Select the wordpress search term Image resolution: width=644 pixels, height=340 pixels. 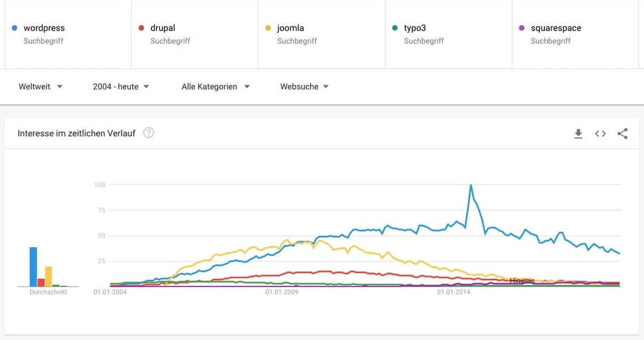pyautogui.click(x=44, y=28)
